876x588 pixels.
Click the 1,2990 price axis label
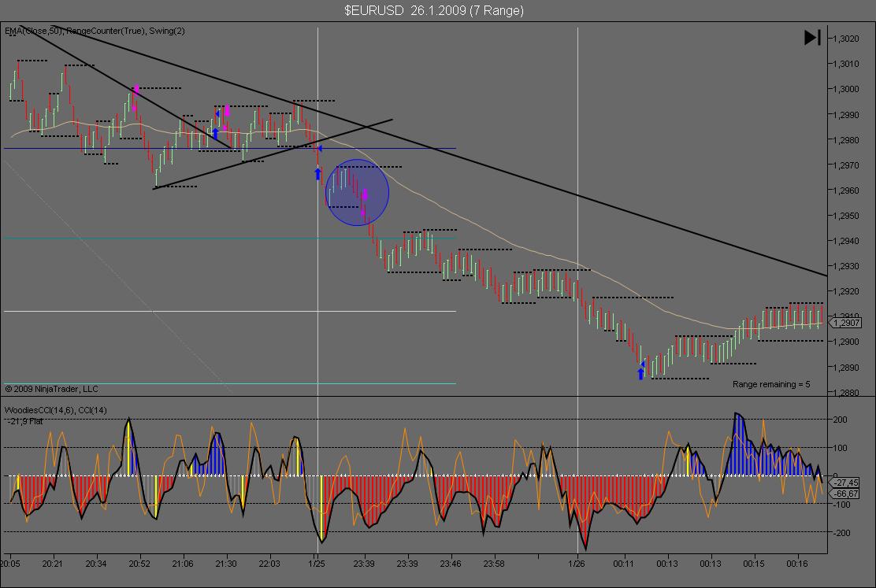point(846,114)
